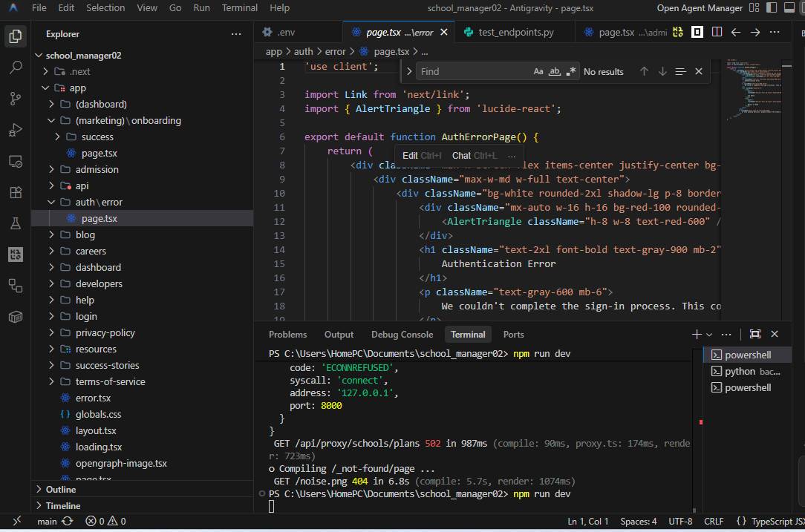
Task: Click Open Agent Manager
Action: (700, 7)
